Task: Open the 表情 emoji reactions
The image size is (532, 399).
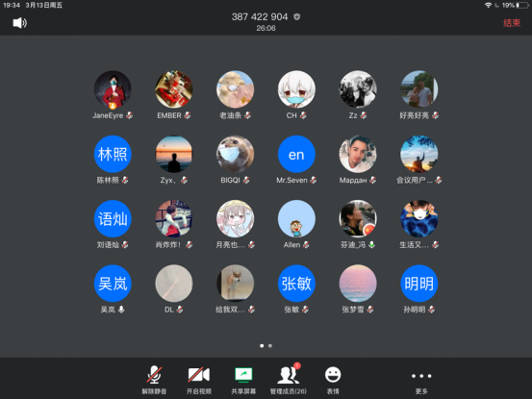Action: pyautogui.click(x=333, y=380)
